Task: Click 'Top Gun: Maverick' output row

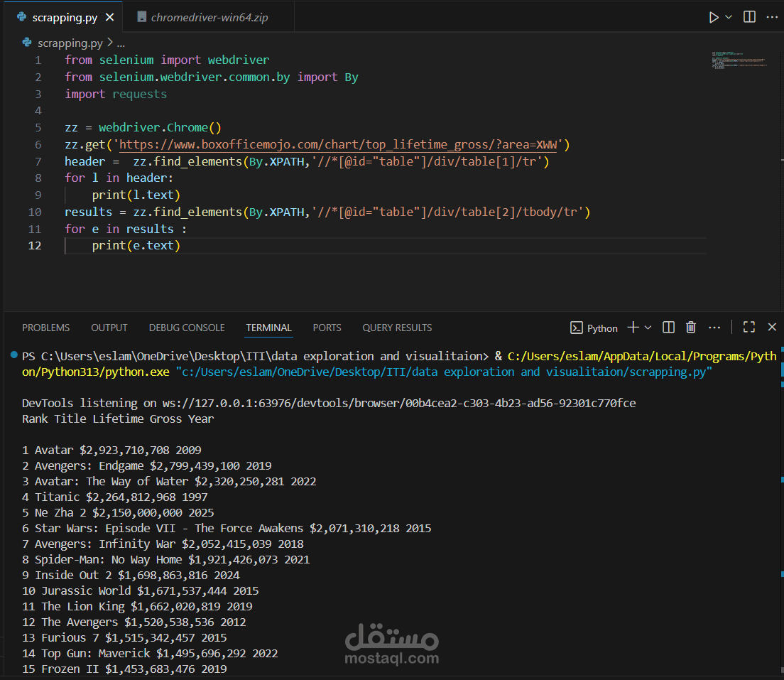Action: (150, 654)
